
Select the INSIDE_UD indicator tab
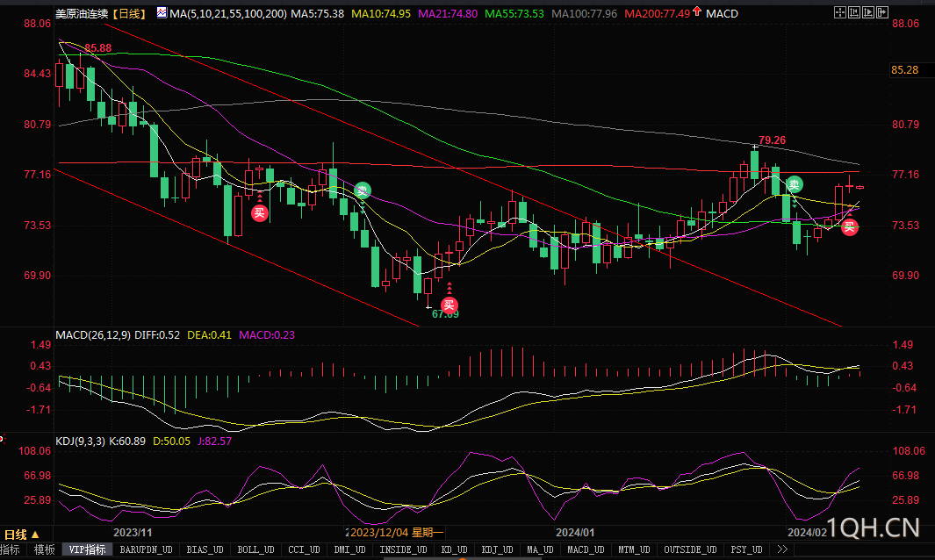click(x=403, y=549)
